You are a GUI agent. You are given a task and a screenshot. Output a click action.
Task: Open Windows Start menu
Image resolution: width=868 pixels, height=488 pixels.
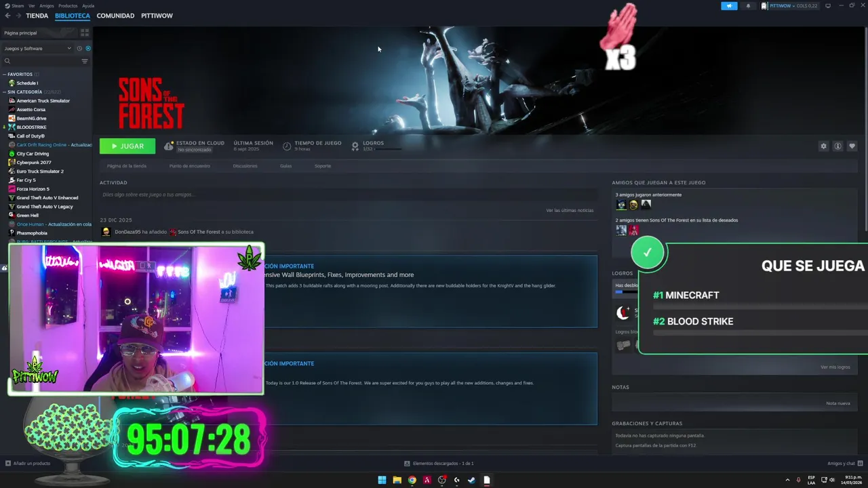(382, 480)
